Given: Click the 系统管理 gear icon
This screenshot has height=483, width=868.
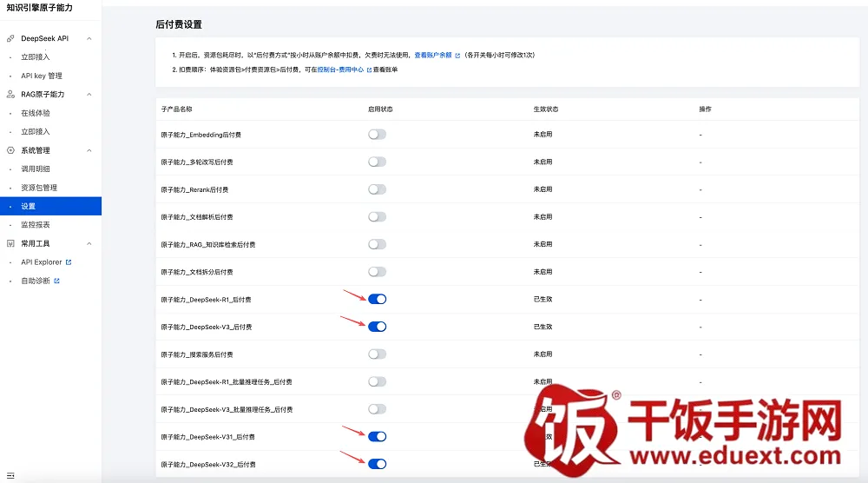Looking at the screenshot, I should 10,150.
